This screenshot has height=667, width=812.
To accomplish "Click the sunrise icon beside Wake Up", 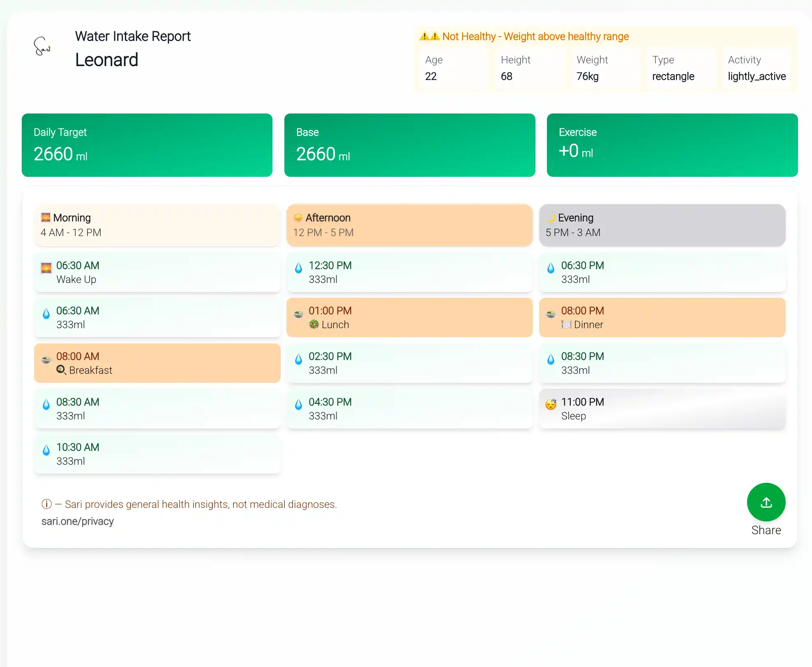I will [46, 269].
